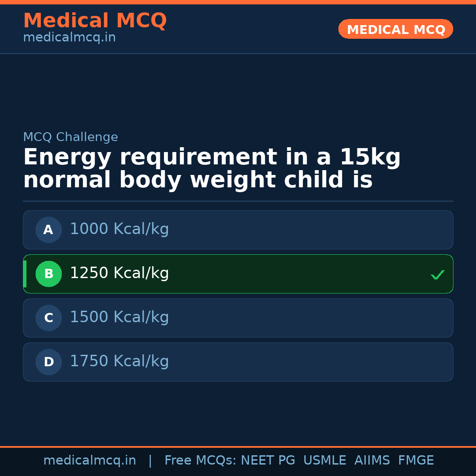
Task: Open the MCQ Challenge section header
Action: point(71,137)
